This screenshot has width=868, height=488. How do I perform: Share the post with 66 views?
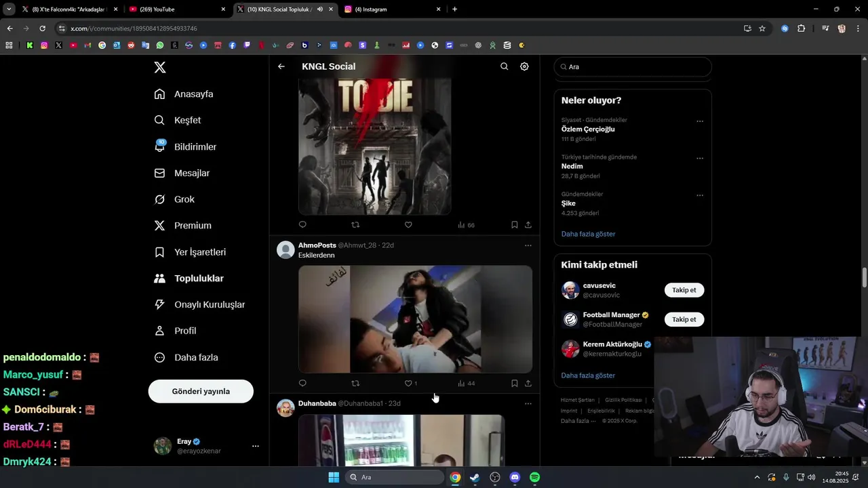click(x=528, y=224)
